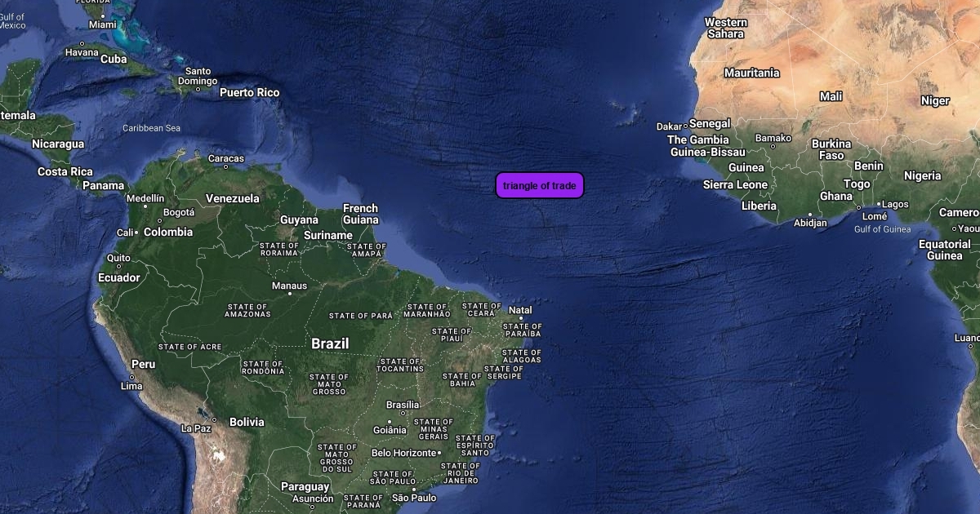
Task: Select the Venezuela country label
Action: (233, 198)
